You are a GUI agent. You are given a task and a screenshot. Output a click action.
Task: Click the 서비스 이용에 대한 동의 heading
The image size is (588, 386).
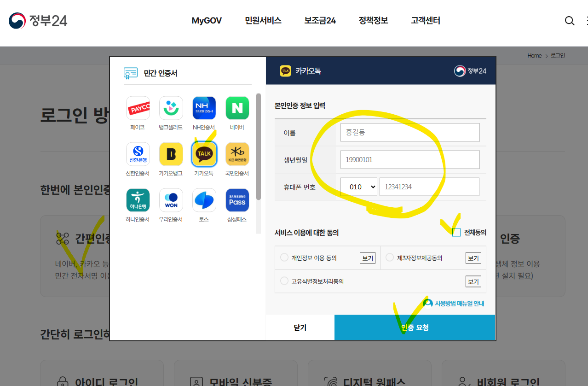[x=307, y=233]
